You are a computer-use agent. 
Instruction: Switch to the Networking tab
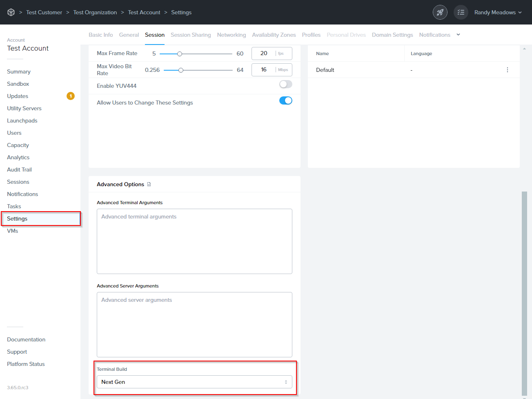pyautogui.click(x=231, y=35)
